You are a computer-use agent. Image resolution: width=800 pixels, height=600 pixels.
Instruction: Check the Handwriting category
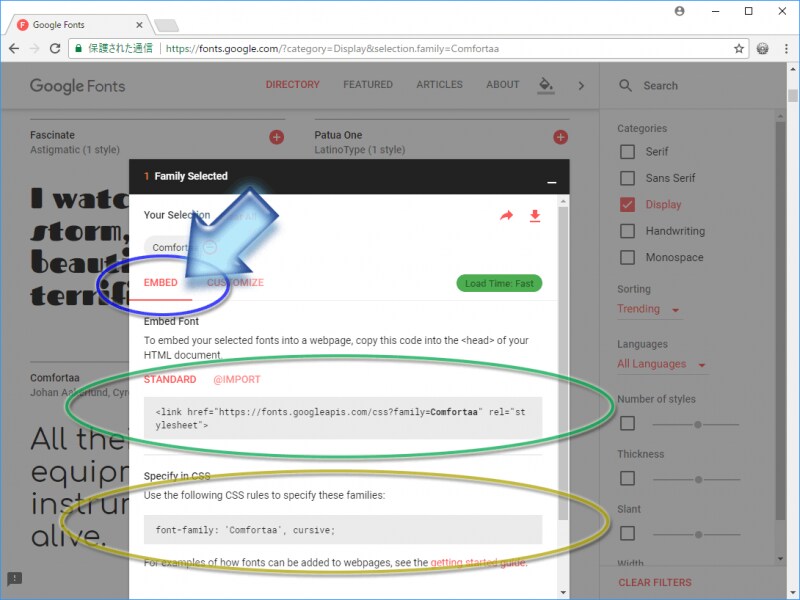click(627, 231)
